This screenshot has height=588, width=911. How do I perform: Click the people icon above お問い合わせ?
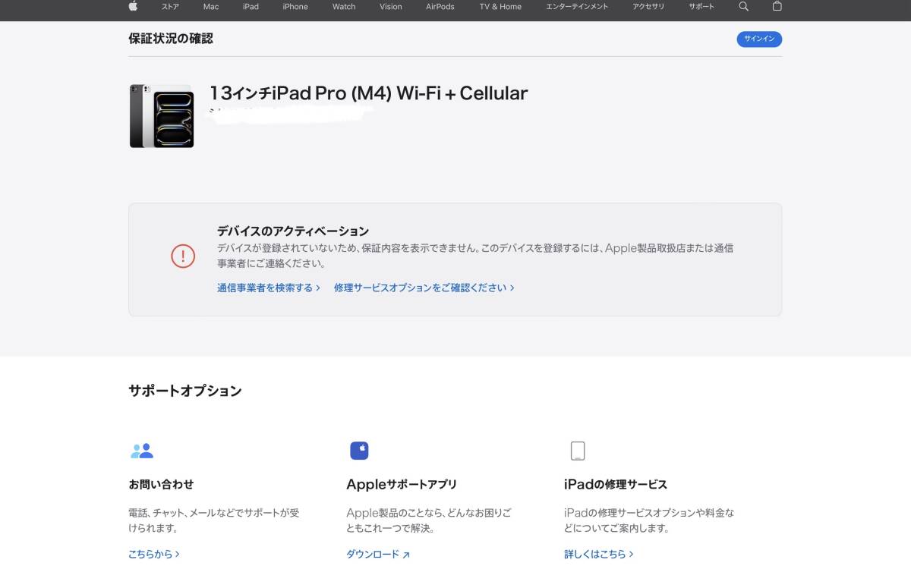tap(141, 451)
